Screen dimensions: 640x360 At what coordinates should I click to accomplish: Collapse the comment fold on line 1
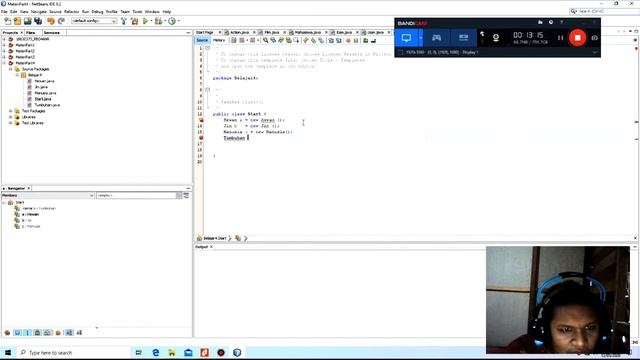(208, 48)
